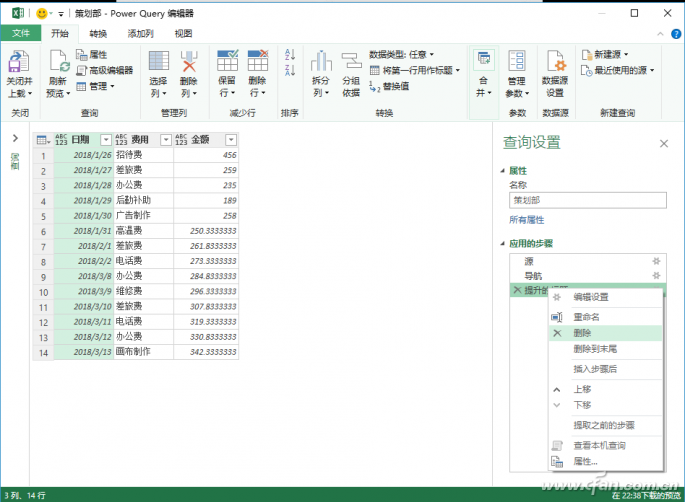Open the All Properties (所有属性) link

pos(527,220)
